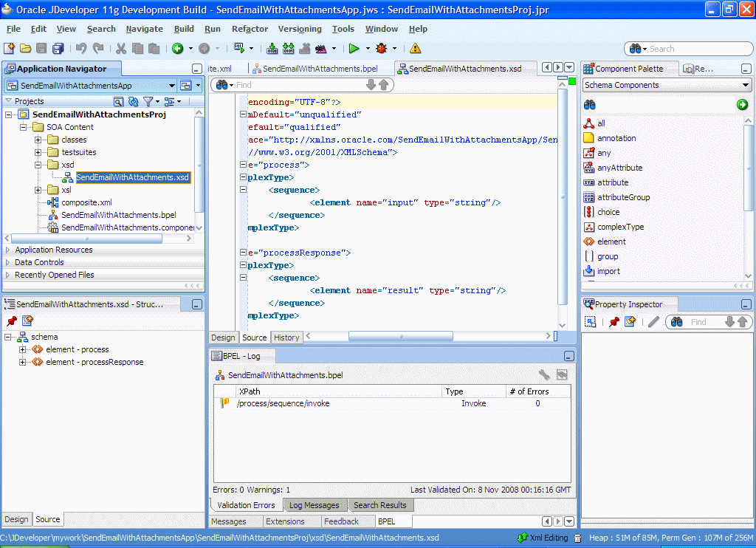756x548 pixels.
Task: Open the SendEmailWithAttachmentsApp application dropdown
Action: [x=172, y=86]
